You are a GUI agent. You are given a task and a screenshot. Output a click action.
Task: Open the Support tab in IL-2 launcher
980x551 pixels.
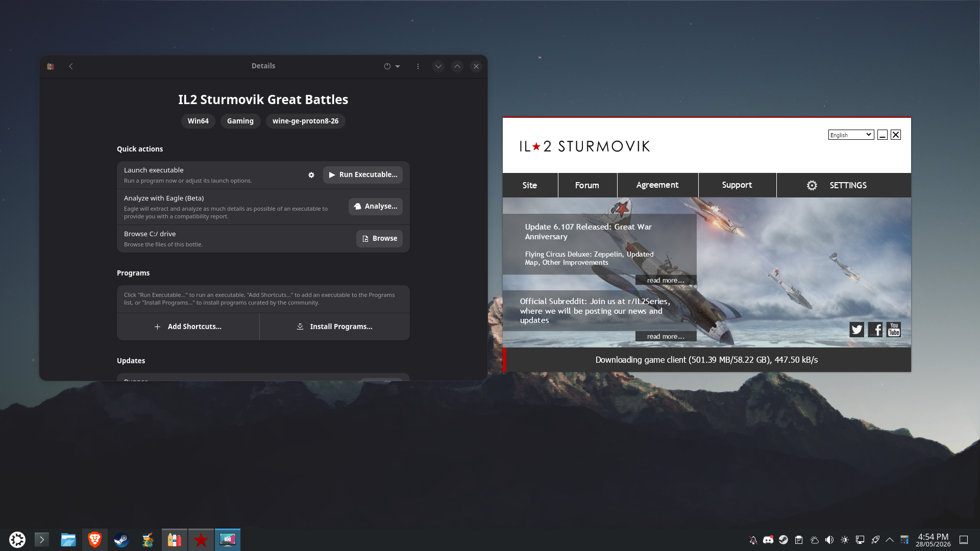click(x=737, y=185)
